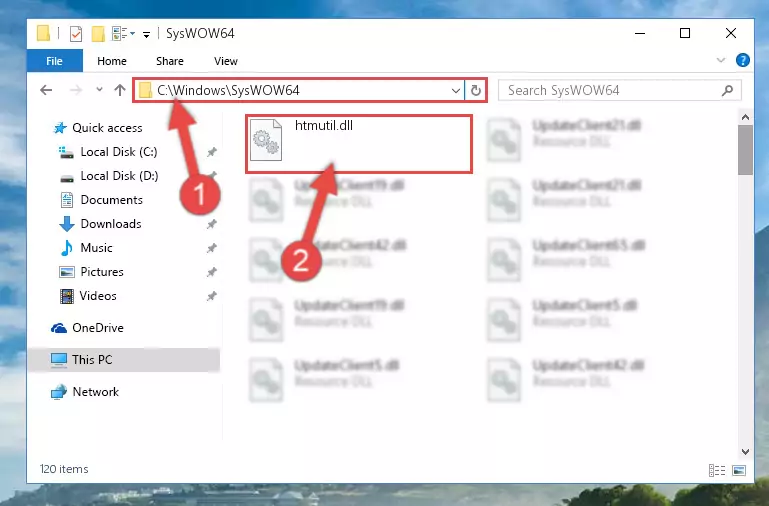
Task: Open Documents in the navigation pane
Action: coord(111,200)
